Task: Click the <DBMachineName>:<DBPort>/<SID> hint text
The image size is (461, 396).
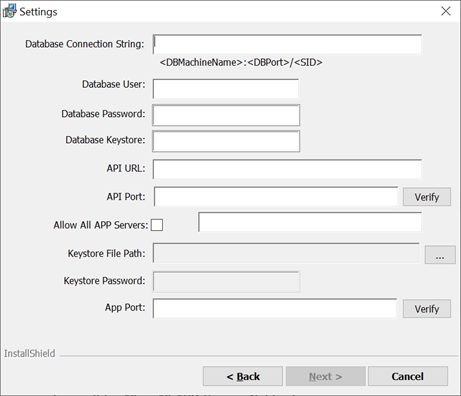Action: click(x=241, y=62)
